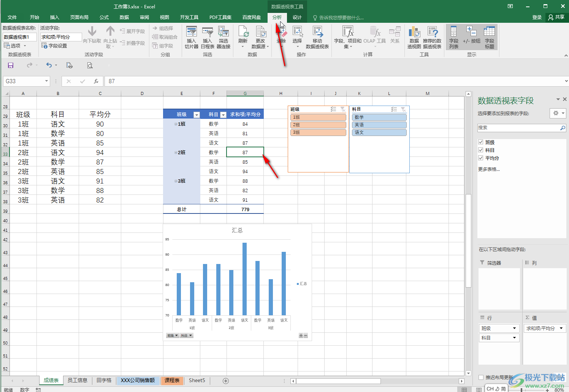Open the 文件 menu tab

(12, 17)
